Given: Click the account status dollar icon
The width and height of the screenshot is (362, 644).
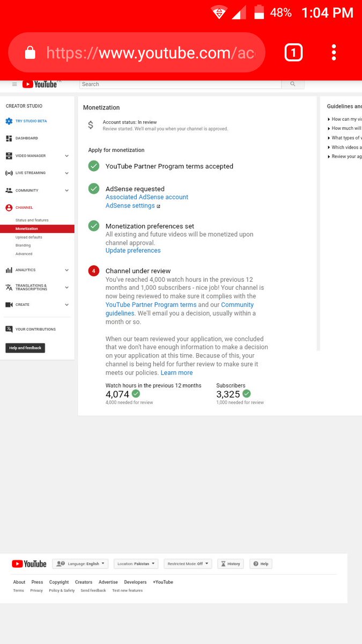Looking at the screenshot, I should pyautogui.click(x=91, y=125).
